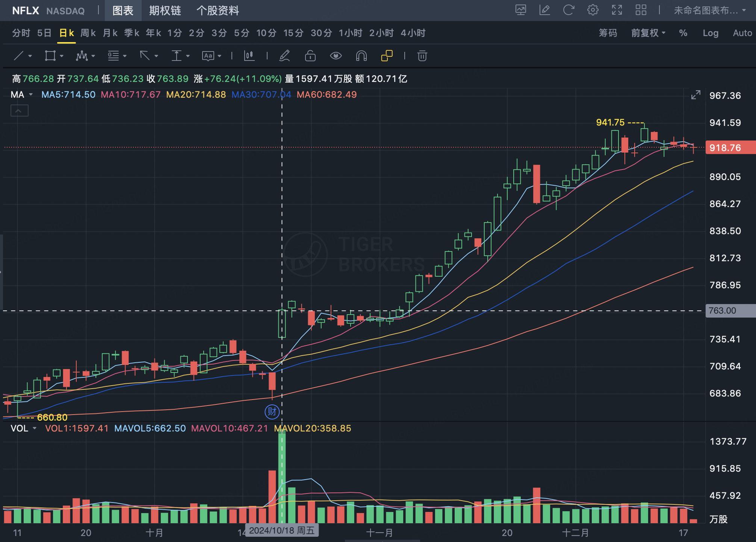The image size is (756, 542).
Task: Select the wave pattern drawing tool
Action: tap(82, 56)
